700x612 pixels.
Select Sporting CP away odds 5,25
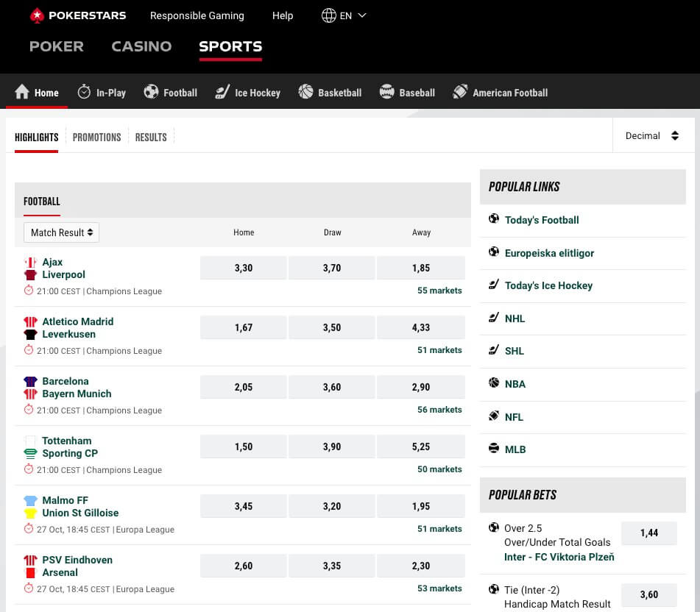421,446
